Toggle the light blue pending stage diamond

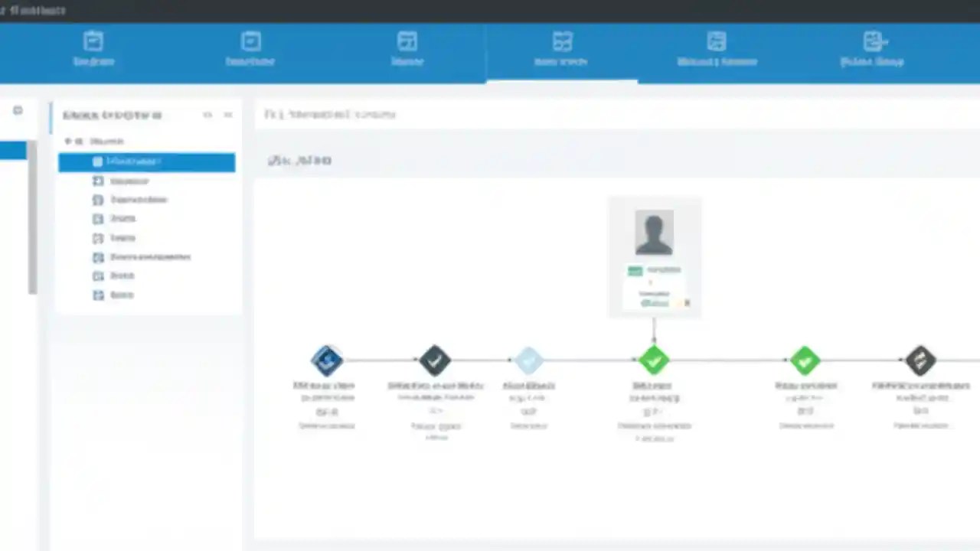[x=528, y=360]
